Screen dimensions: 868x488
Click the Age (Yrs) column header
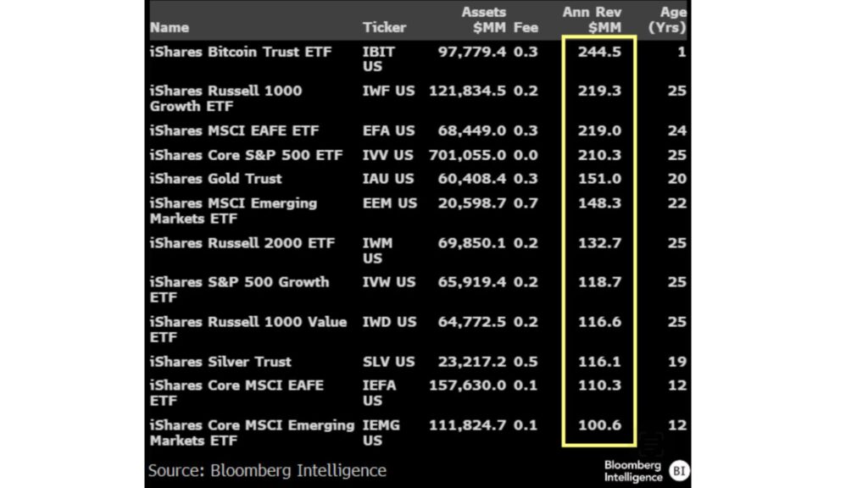coord(669,19)
